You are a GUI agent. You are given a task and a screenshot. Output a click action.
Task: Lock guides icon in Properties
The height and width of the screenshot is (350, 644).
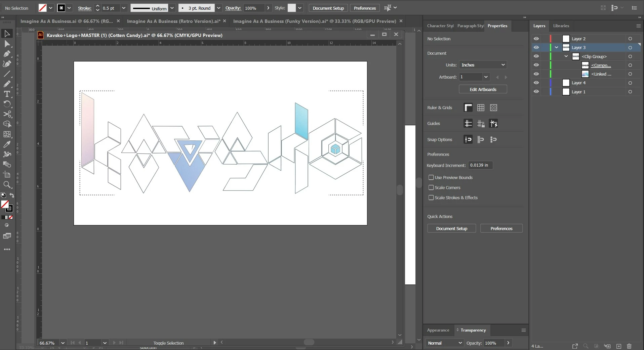tap(481, 124)
